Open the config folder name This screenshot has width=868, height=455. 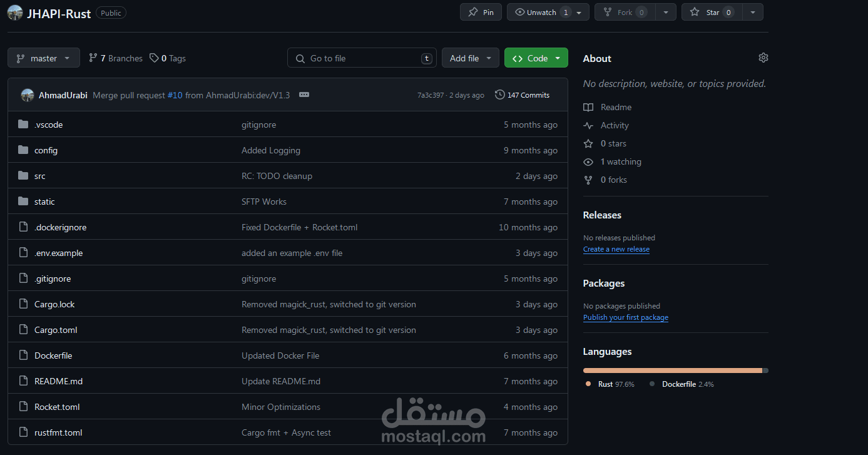[46, 150]
